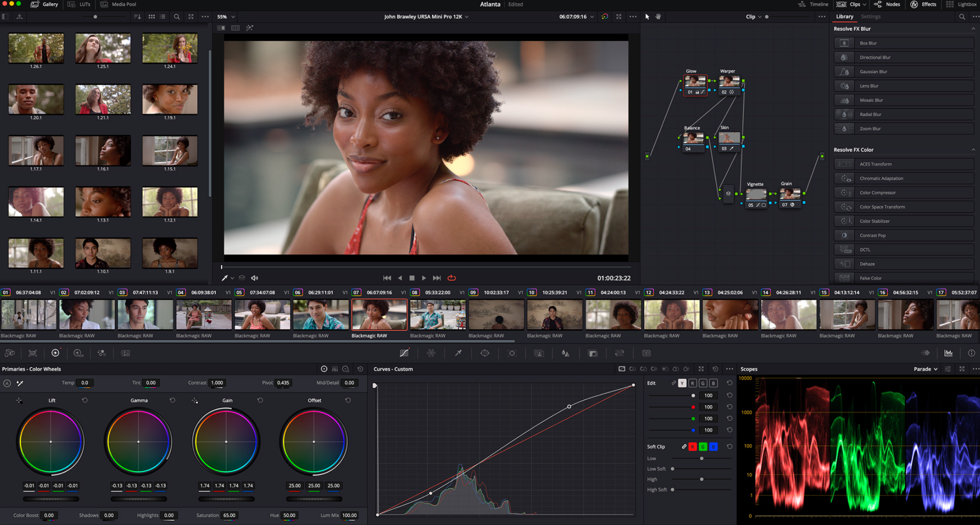Enable loop playback in the viewer
The height and width of the screenshot is (525, 980).
pos(451,278)
